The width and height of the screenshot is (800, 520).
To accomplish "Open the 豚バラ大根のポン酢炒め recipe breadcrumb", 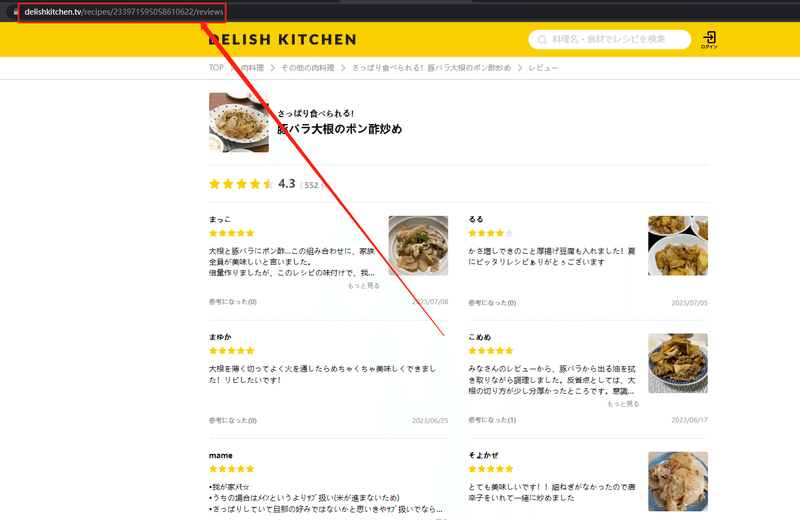I will pyautogui.click(x=431, y=68).
